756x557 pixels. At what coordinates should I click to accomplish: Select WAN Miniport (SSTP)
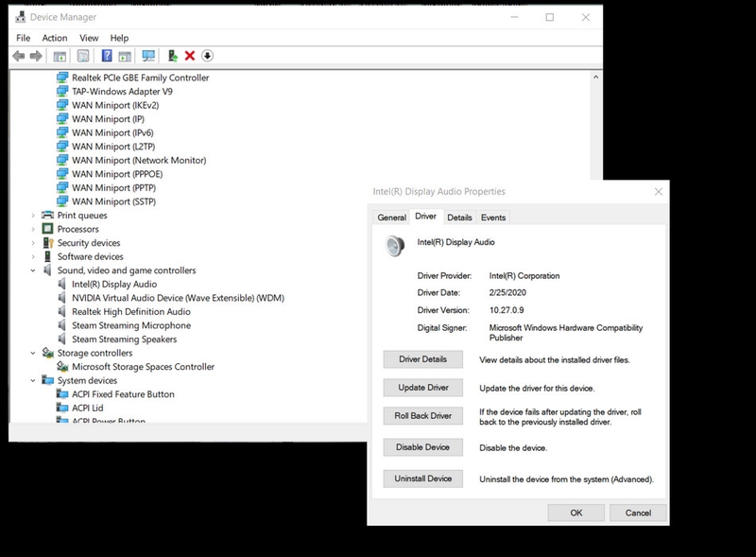(113, 201)
